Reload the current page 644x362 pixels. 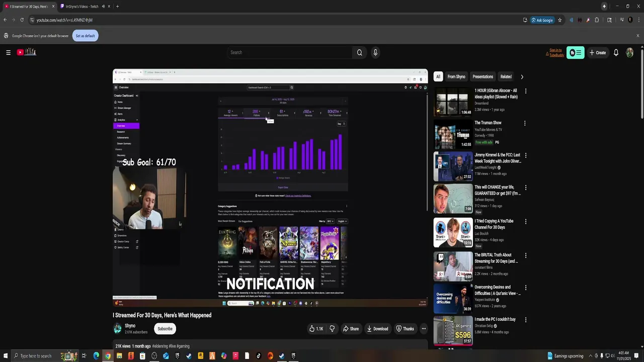coord(22,20)
